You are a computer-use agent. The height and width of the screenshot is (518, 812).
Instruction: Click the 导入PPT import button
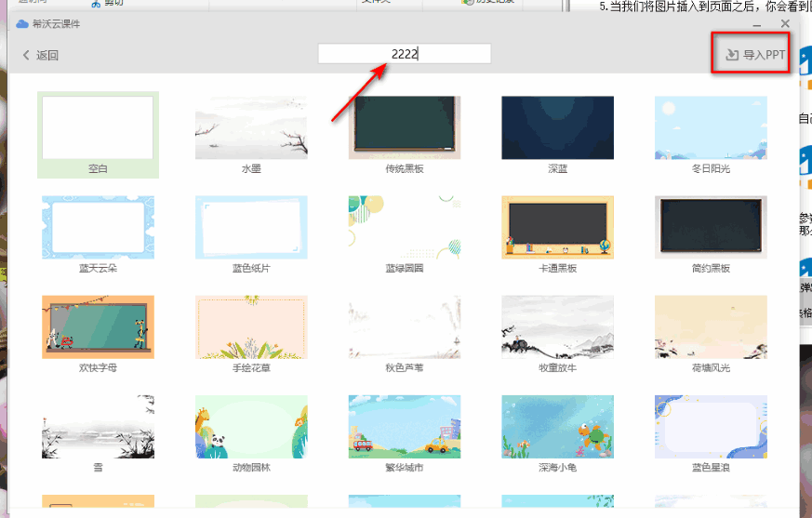pos(755,55)
